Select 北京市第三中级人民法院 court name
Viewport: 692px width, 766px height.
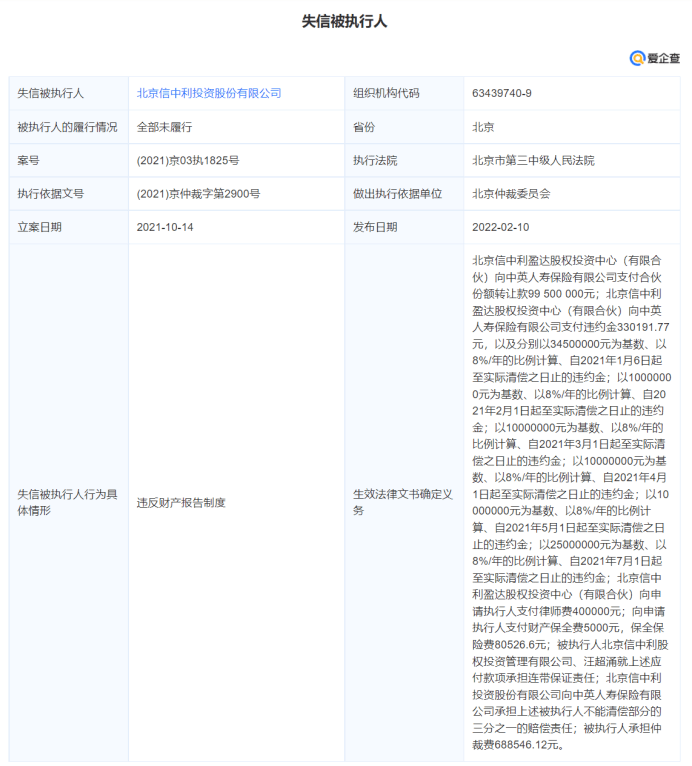tap(533, 160)
